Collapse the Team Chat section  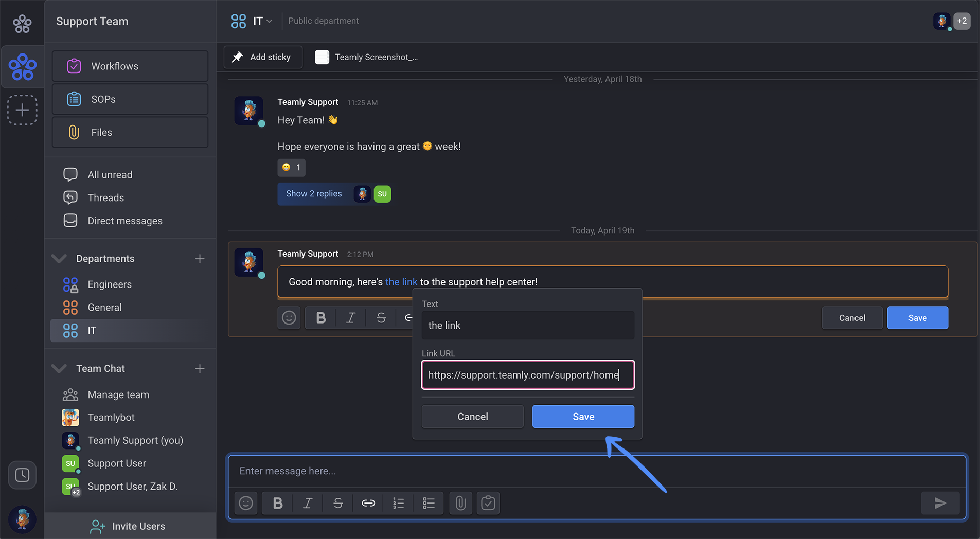point(59,368)
